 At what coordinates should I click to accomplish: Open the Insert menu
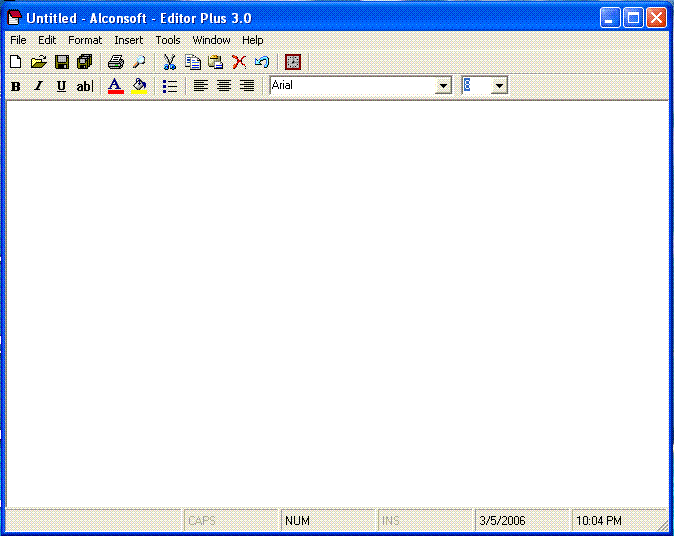coord(129,40)
